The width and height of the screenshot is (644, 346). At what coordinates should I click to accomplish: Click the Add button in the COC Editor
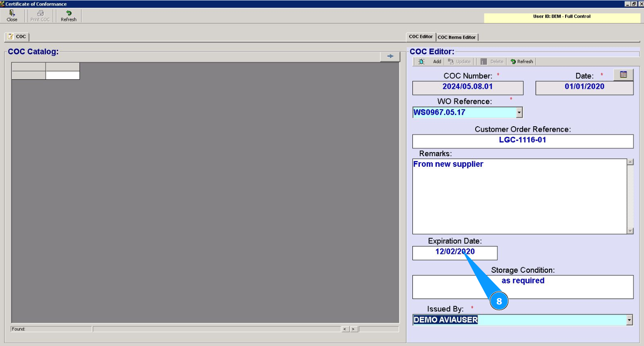437,61
